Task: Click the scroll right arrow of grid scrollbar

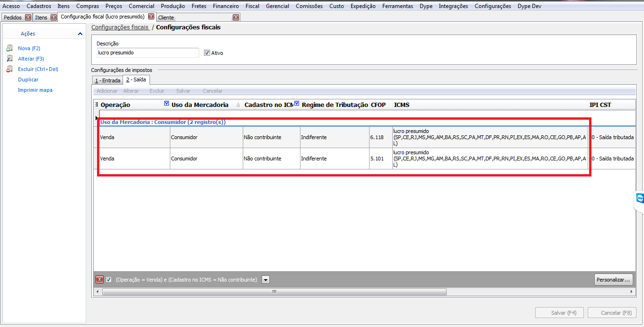Action: coord(632,292)
